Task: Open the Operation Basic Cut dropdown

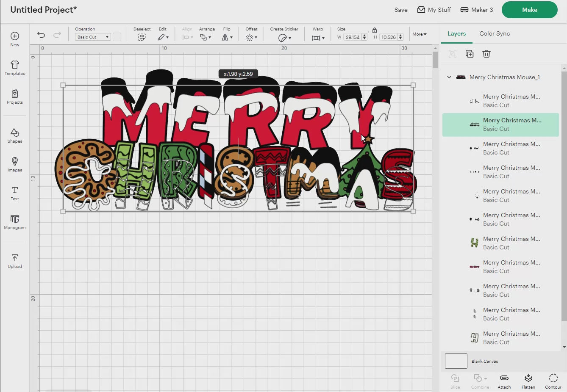Action: [93, 37]
